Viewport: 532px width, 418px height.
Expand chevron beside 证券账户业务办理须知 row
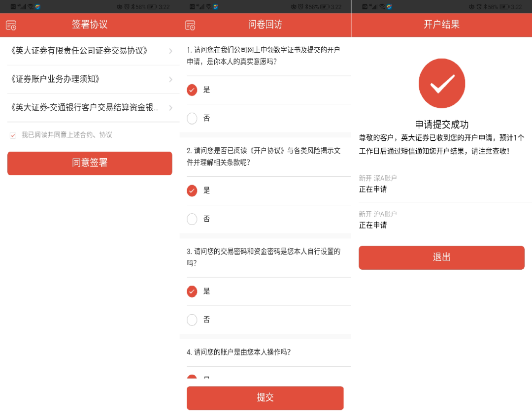(170, 79)
